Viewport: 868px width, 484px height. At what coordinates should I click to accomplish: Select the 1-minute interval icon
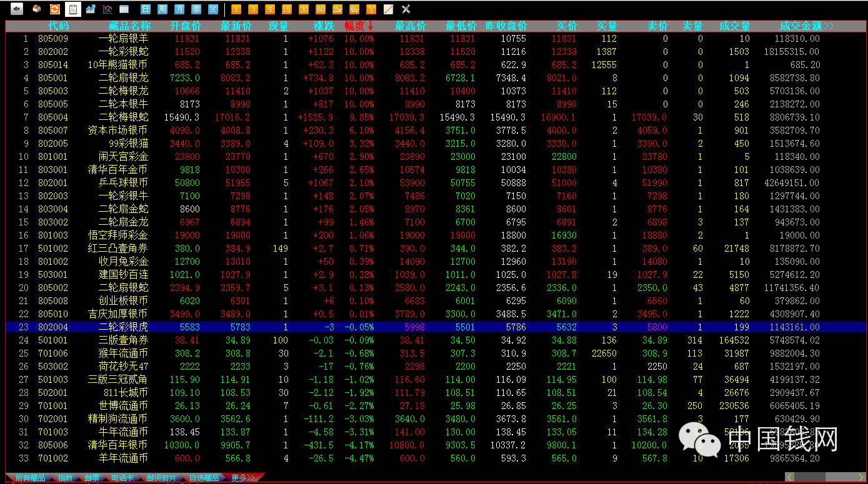point(236,9)
